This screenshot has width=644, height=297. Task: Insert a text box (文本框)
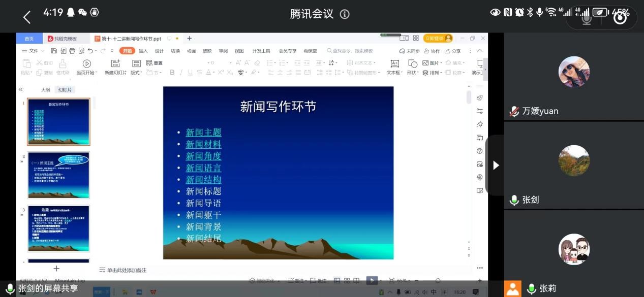tap(394, 63)
